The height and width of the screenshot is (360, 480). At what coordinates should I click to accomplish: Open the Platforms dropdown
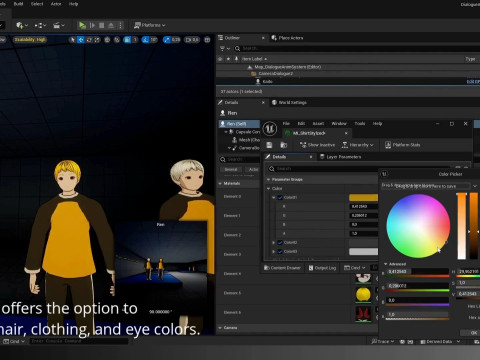(149, 25)
